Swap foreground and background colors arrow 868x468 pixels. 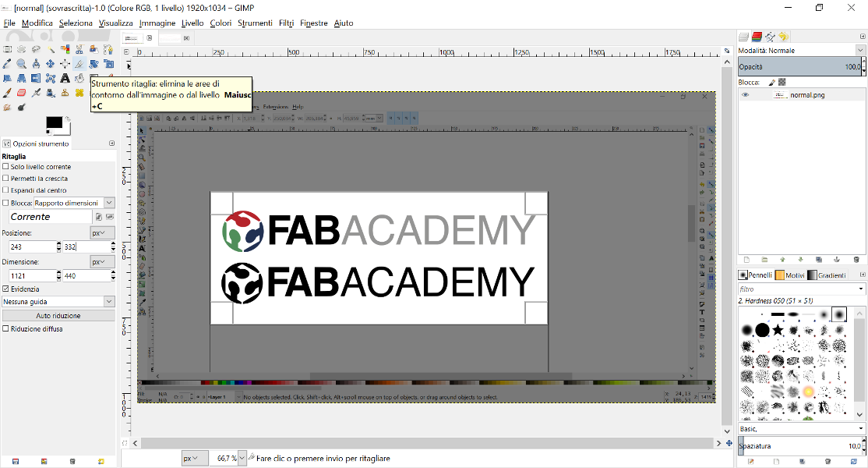click(x=68, y=119)
